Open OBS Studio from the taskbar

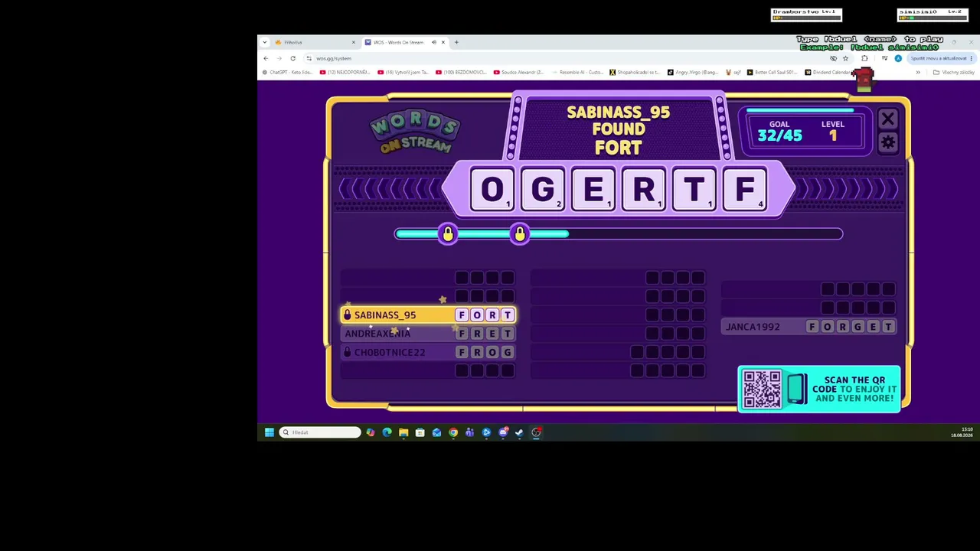pos(536,432)
